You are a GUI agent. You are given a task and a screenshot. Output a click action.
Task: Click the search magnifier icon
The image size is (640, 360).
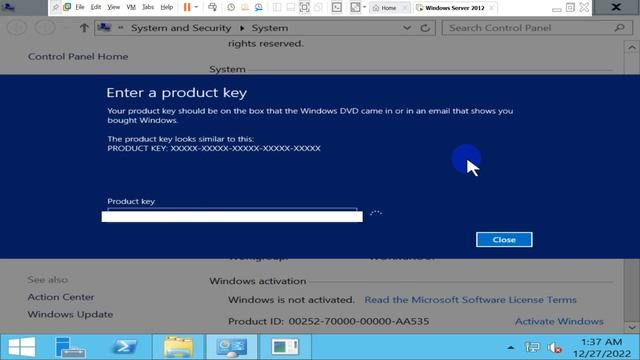click(620, 28)
